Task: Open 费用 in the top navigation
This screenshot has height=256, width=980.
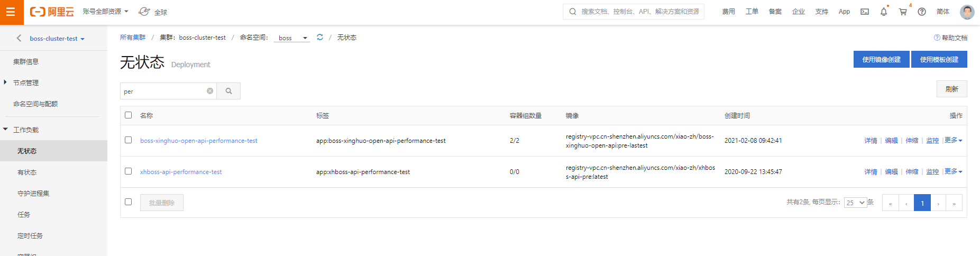Action: 729,12
